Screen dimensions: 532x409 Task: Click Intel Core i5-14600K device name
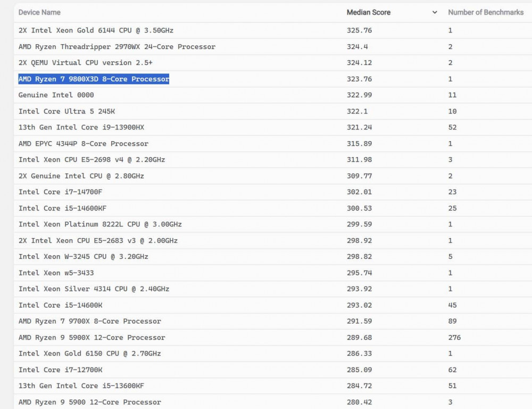61,305
